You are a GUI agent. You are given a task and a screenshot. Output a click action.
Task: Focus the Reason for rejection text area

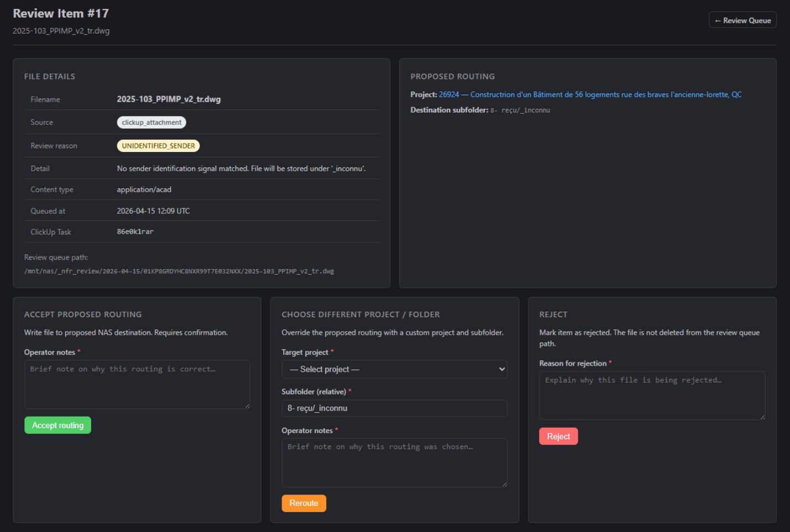(x=651, y=394)
